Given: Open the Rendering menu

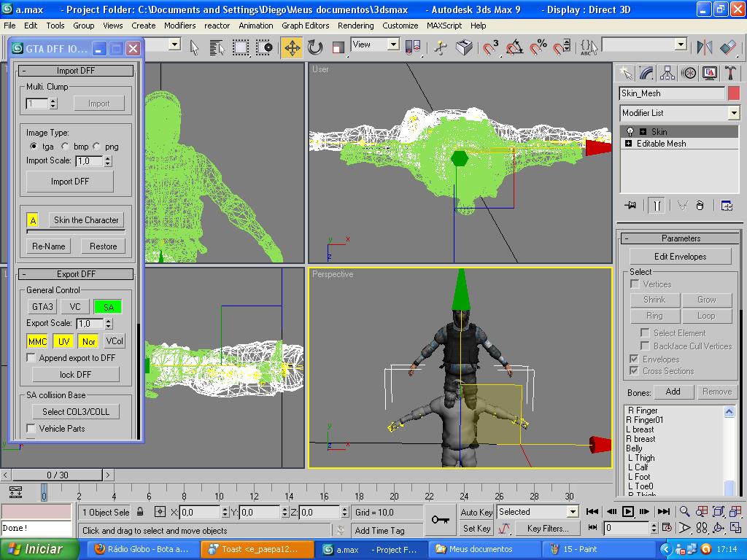Looking at the screenshot, I should tap(355, 26).
